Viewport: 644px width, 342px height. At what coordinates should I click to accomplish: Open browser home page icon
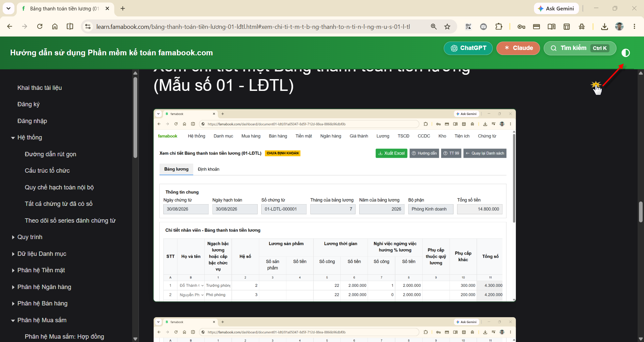55,26
